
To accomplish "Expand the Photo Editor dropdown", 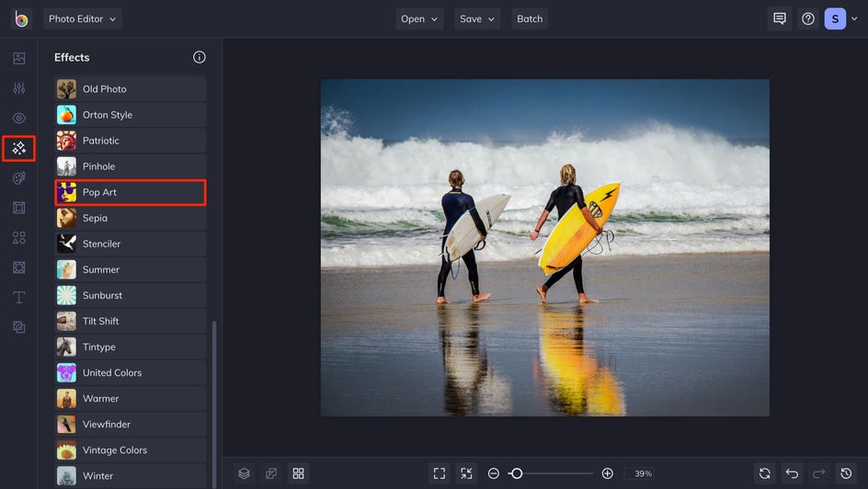I will (82, 18).
